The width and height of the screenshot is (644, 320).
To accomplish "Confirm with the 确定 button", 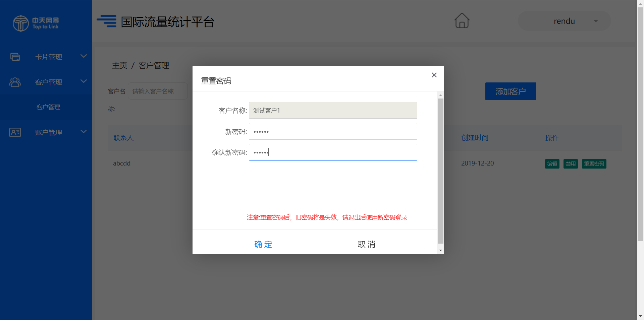I will point(263,244).
